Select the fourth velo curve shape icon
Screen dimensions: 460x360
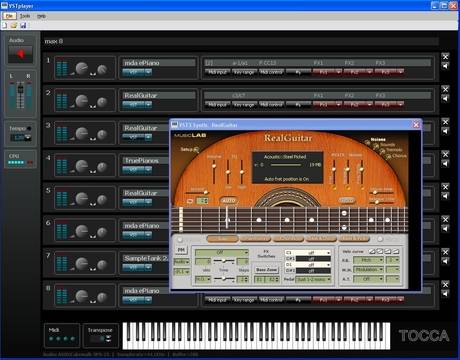click(395, 251)
